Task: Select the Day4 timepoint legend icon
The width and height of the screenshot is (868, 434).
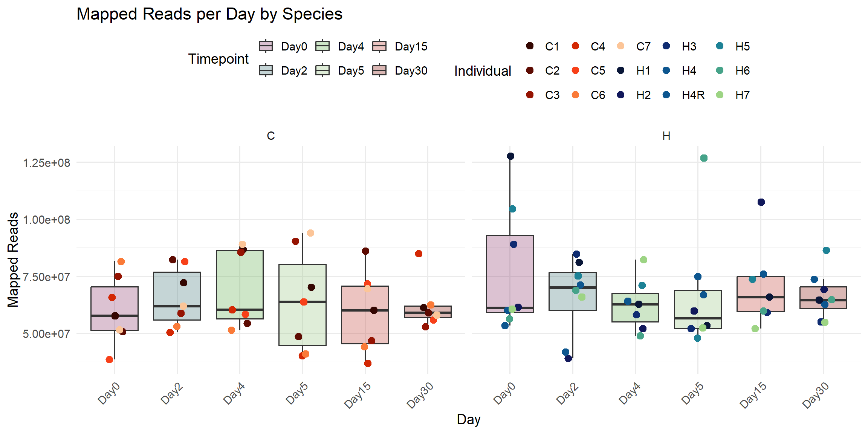Action: click(323, 46)
